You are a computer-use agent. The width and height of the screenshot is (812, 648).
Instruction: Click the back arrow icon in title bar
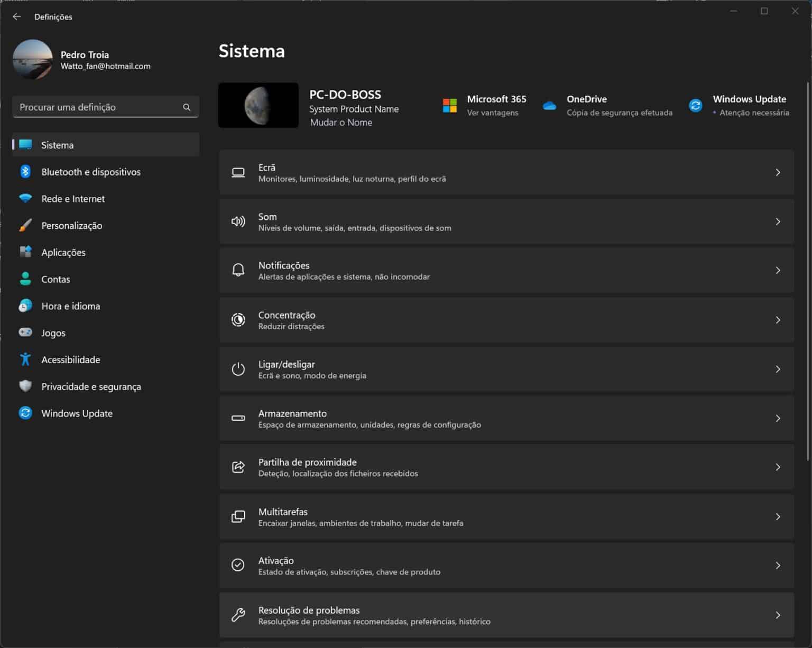(17, 17)
